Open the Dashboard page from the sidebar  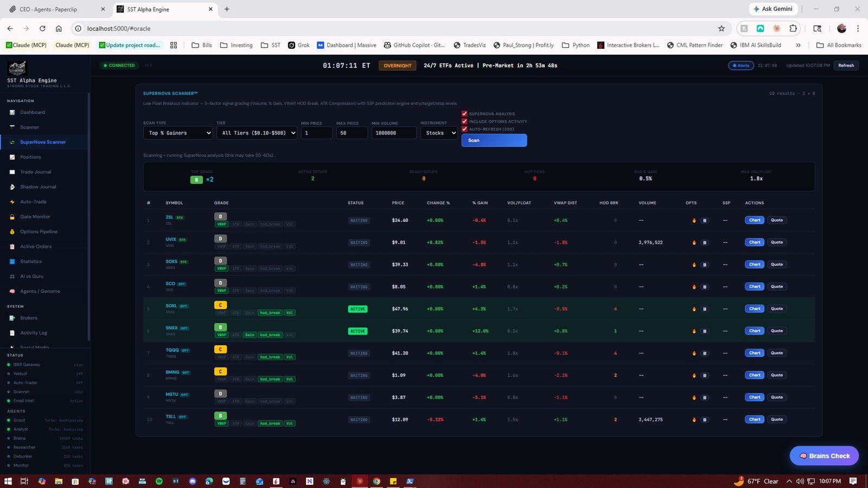pos(33,112)
